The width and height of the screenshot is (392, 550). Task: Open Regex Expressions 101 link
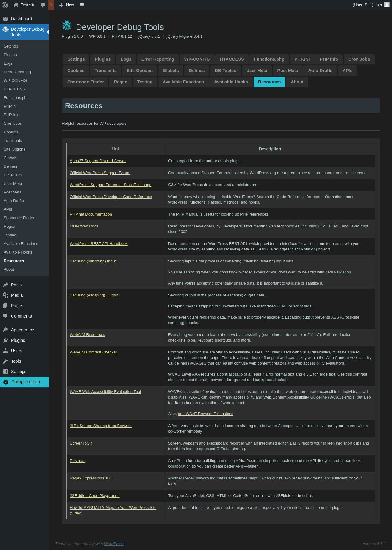(91, 478)
